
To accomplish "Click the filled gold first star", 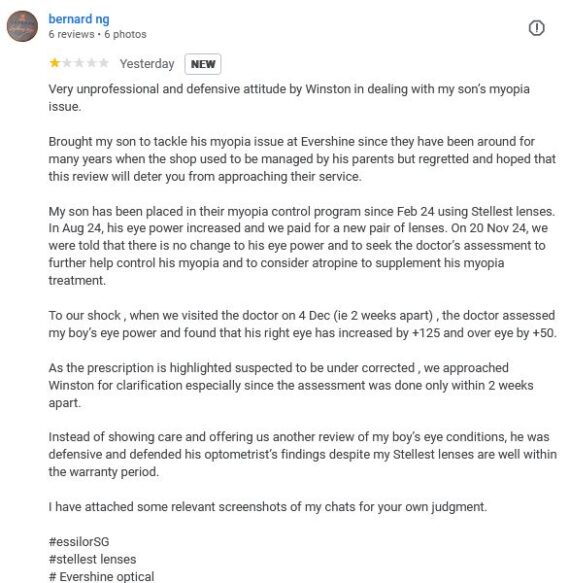I will (54, 63).
